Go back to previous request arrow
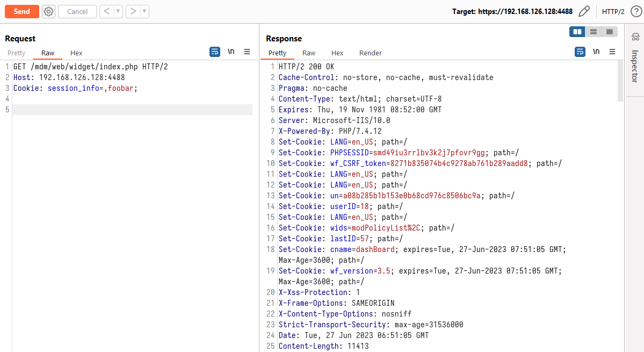The image size is (644, 352). click(x=106, y=11)
